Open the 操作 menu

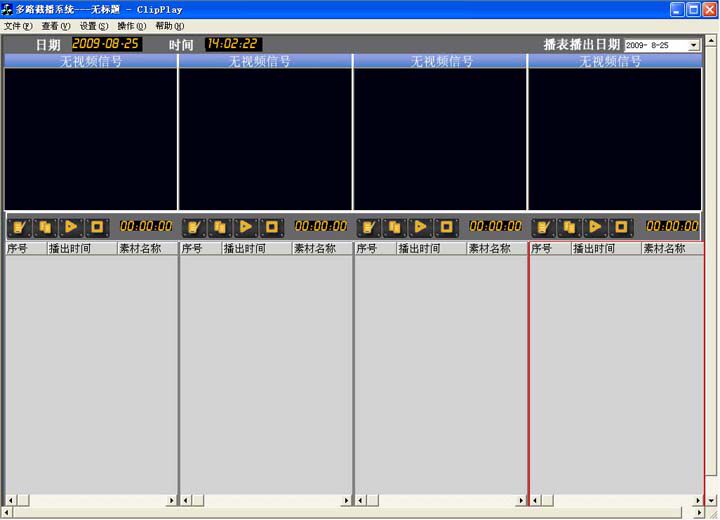131,26
